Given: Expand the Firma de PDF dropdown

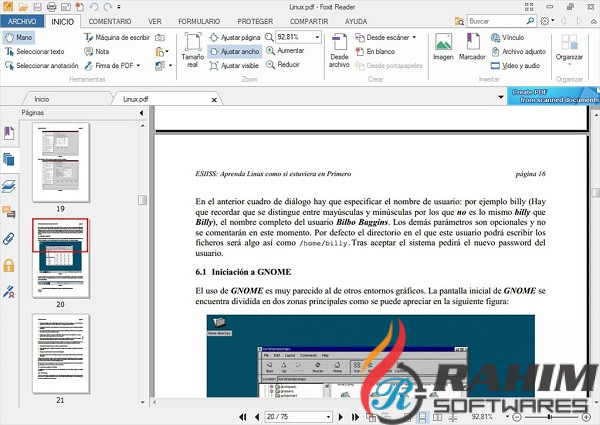Looking at the screenshot, I should coord(138,66).
